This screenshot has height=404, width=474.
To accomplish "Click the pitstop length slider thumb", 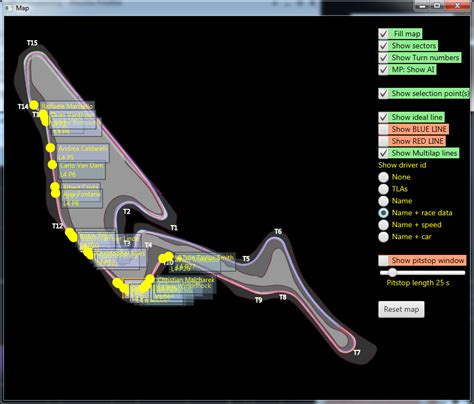I will click(x=393, y=273).
